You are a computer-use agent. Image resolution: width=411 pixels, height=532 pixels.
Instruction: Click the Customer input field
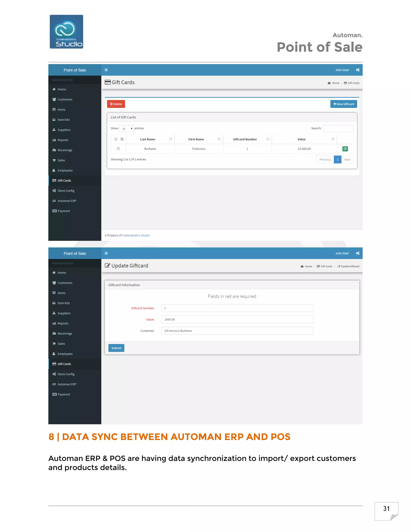pyautogui.click(x=237, y=331)
